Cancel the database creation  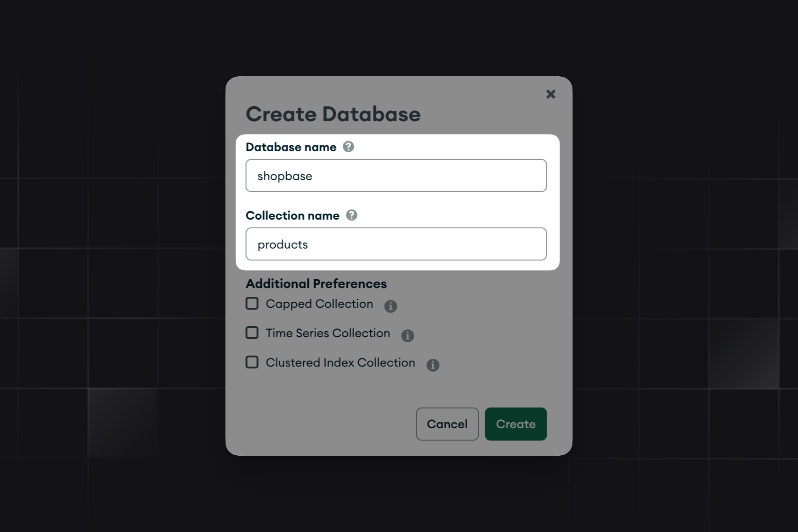(447, 424)
